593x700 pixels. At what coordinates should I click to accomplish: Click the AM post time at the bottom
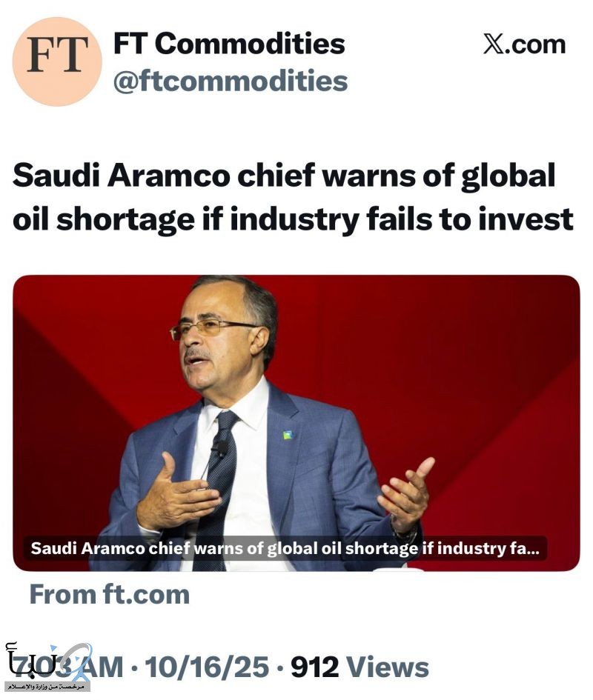[96, 666]
